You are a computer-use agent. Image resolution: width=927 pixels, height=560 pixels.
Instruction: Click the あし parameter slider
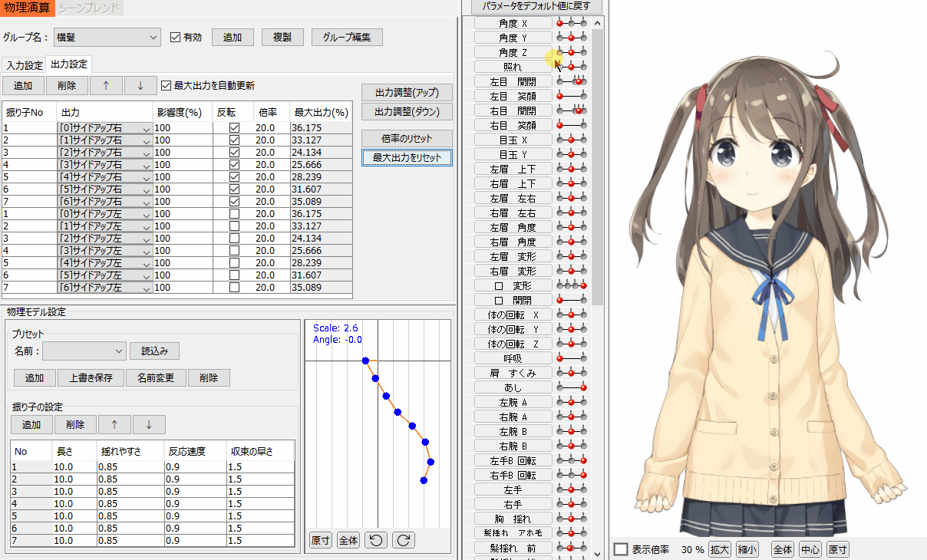[x=572, y=387]
